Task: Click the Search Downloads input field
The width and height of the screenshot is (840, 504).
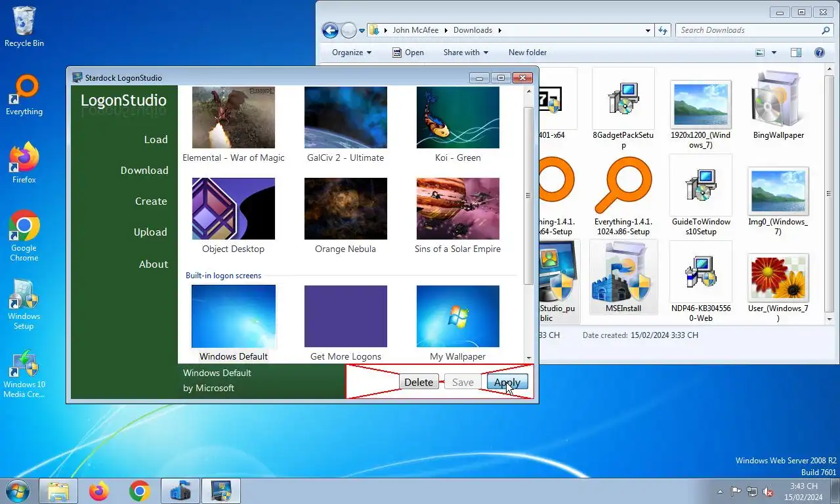Action: pos(749,30)
